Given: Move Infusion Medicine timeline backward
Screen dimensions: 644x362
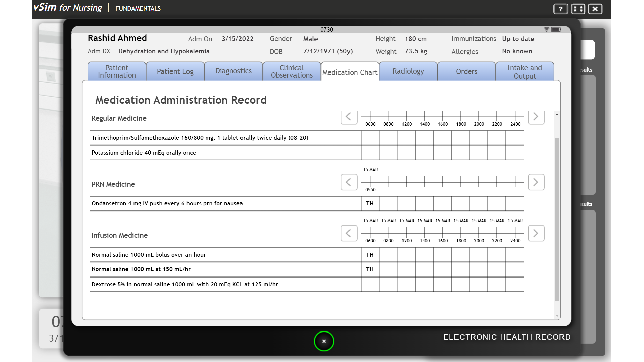Looking at the screenshot, I should click(349, 233).
